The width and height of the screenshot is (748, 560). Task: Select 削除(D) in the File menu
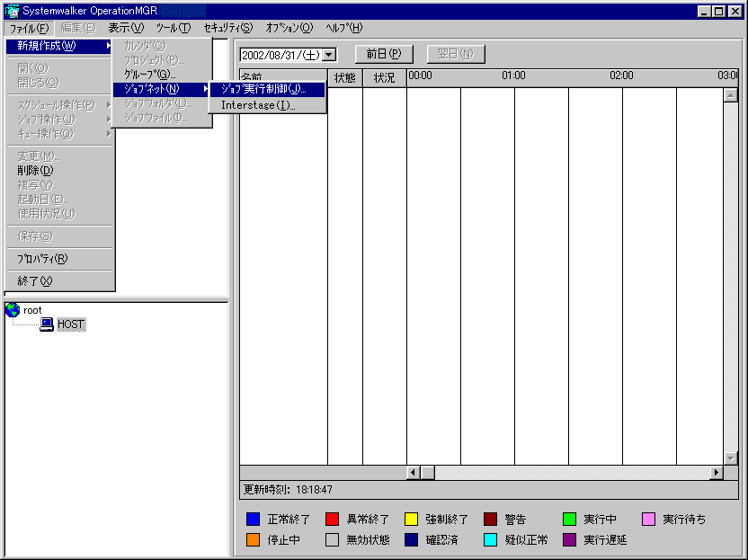pos(35,170)
